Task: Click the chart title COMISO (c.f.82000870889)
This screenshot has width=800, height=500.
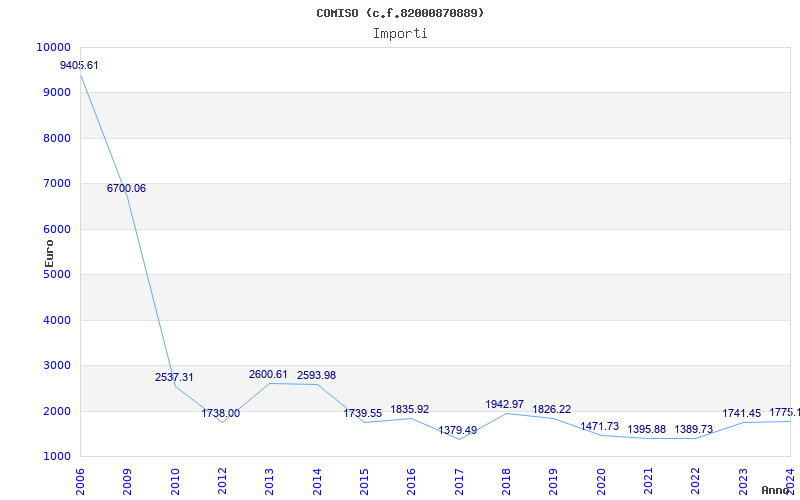Action: tap(400, 13)
